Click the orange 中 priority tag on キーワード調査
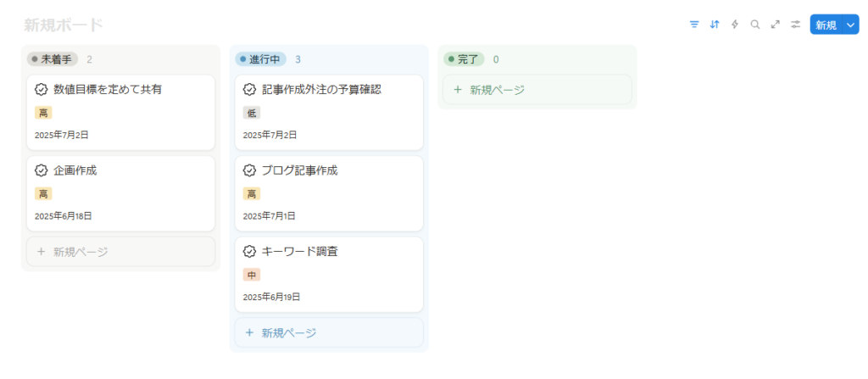This screenshot has height=379, width=868. (x=252, y=275)
